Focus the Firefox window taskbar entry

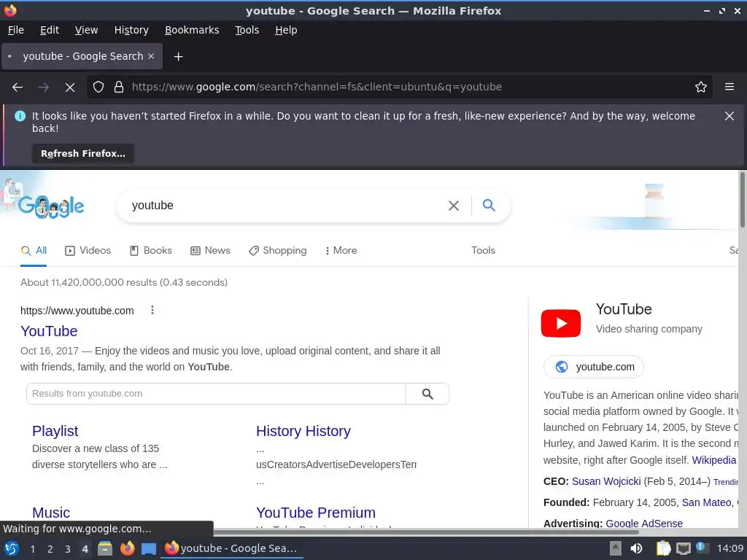click(233, 548)
